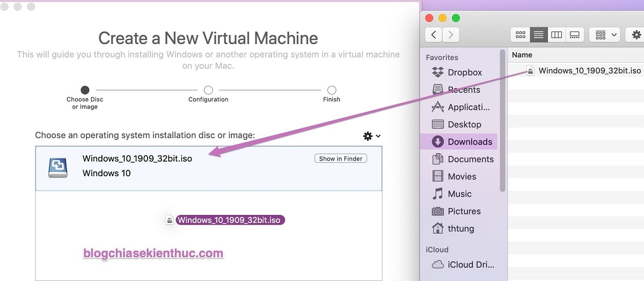Click the Show in Finder button
The image size is (644, 281).
(x=341, y=158)
